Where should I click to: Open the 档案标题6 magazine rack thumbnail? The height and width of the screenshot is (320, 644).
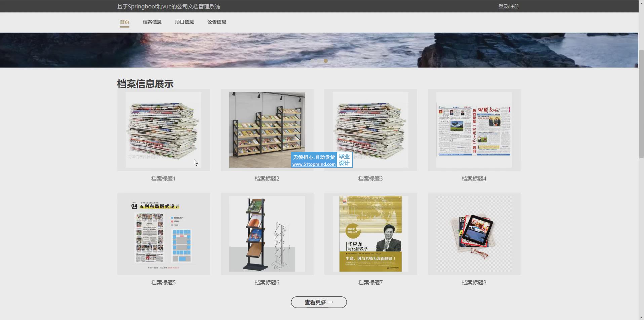click(x=267, y=234)
